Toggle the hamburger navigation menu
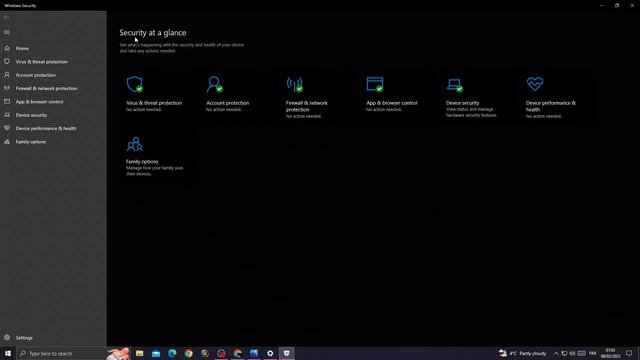The height and width of the screenshot is (360, 640). point(7,32)
